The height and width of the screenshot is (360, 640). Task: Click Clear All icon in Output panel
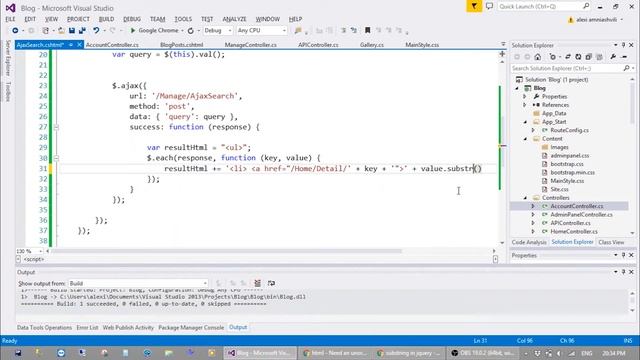pyautogui.click(x=258, y=283)
